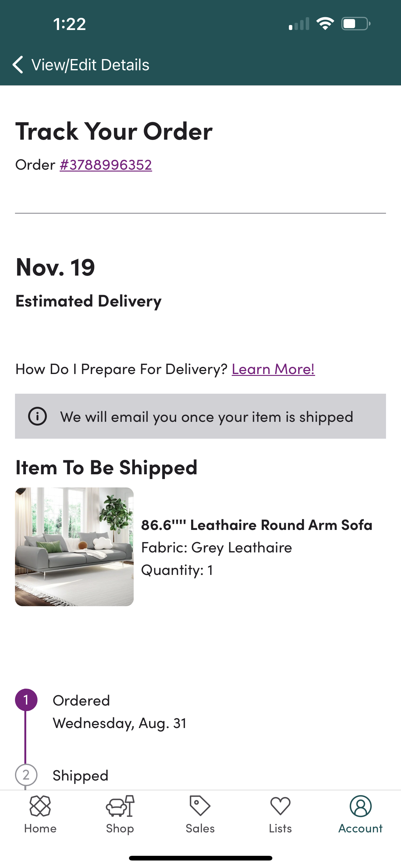The image size is (401, 868).
Task: Open the Account profile icon
Action: pos(360,806)
